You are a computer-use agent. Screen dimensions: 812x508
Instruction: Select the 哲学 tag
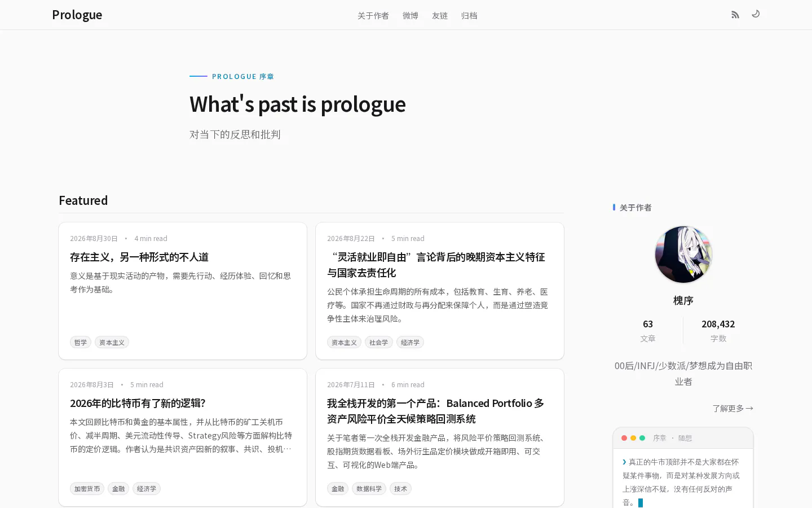pos(81,342)
